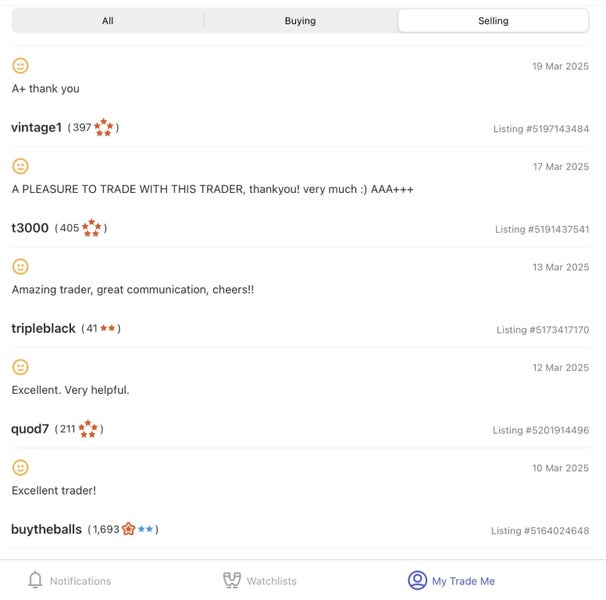Click smiley face on 12 Mar feedback
Screen dimensions: 606x600
20,367
